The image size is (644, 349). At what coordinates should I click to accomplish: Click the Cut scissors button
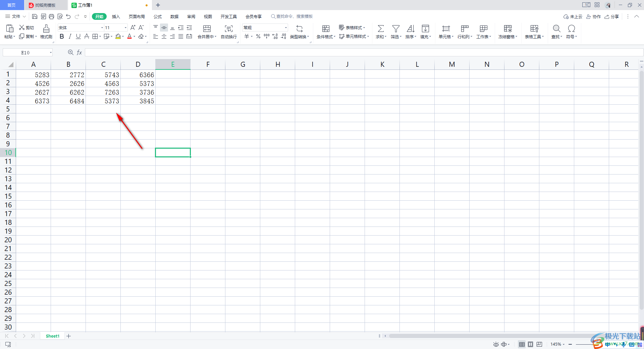tap(26, 28)
